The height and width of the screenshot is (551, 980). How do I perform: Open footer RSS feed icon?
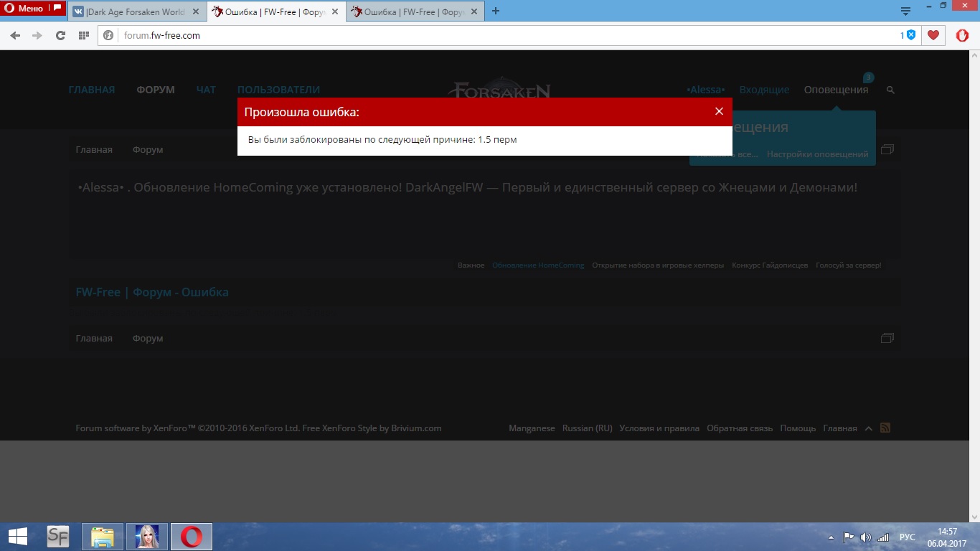(x=885, y=428)
